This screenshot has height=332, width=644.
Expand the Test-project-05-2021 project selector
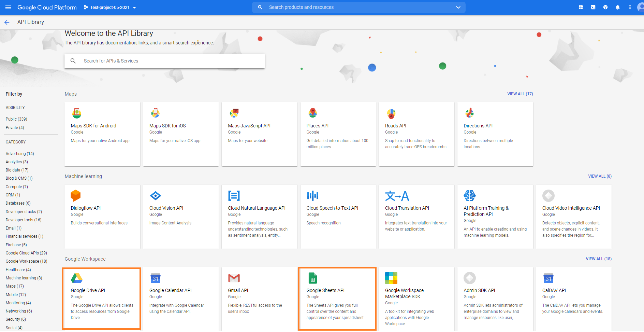[110, 8]
